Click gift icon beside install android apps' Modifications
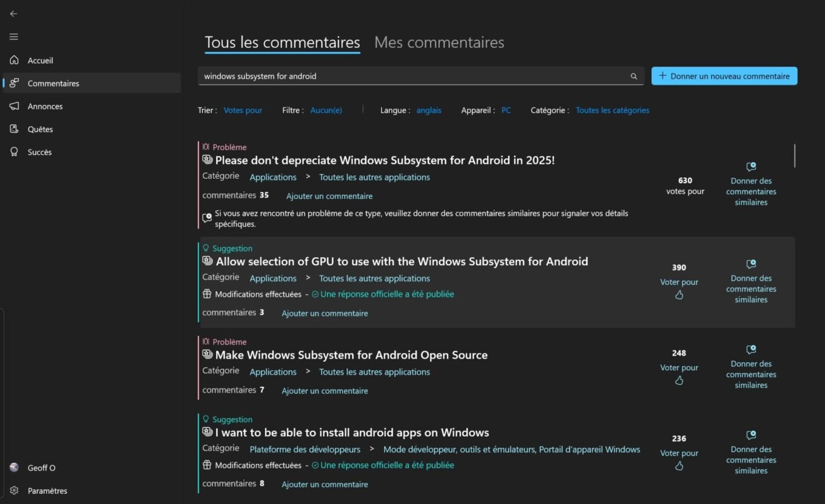Viewport: 825px width, 504px height. tap(207, 465)
